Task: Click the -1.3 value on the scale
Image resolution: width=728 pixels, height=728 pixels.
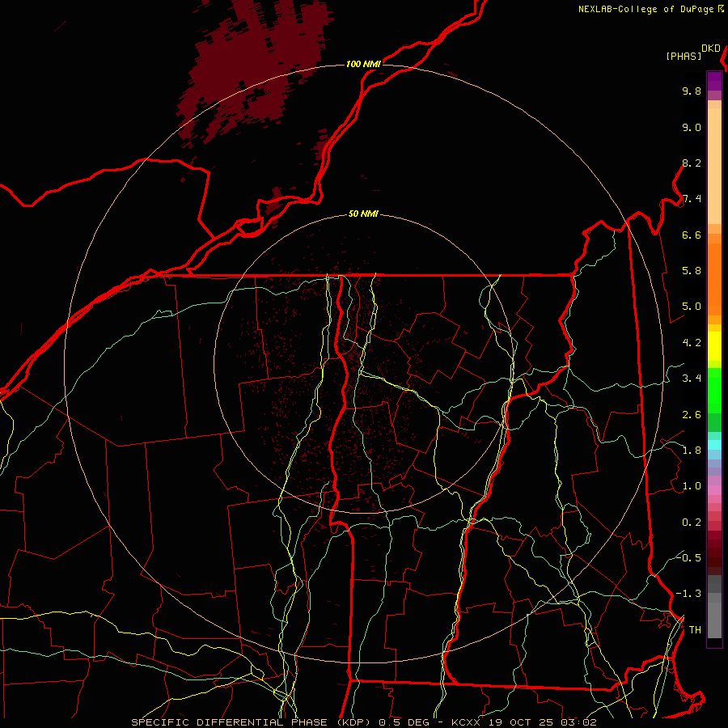Action: pyautogui.click(x=688, y=595)
